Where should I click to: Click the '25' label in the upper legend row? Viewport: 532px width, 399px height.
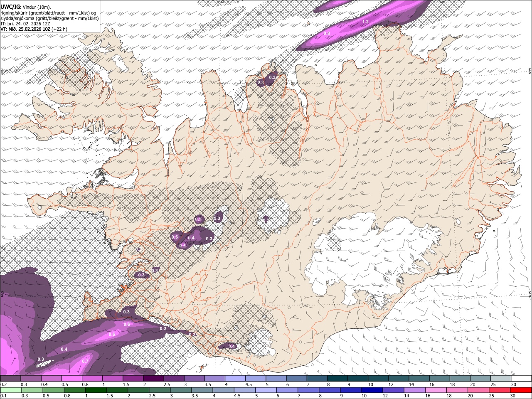493,384
